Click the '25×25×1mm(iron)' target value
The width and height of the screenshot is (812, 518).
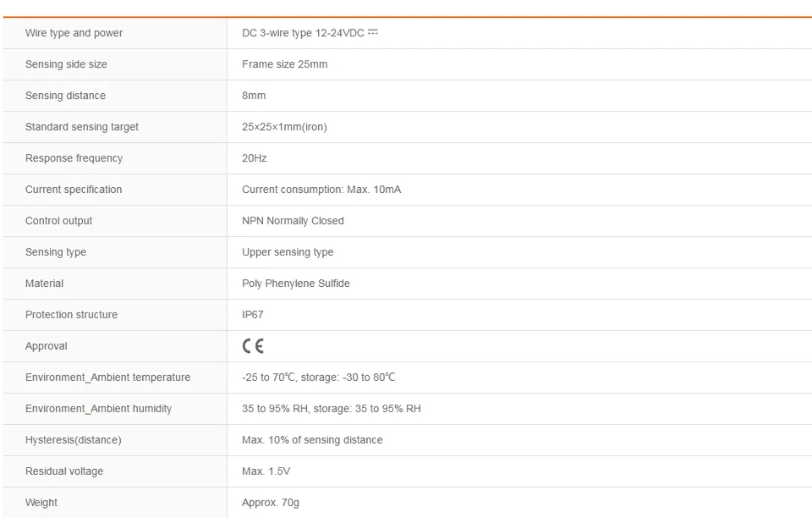284,127
